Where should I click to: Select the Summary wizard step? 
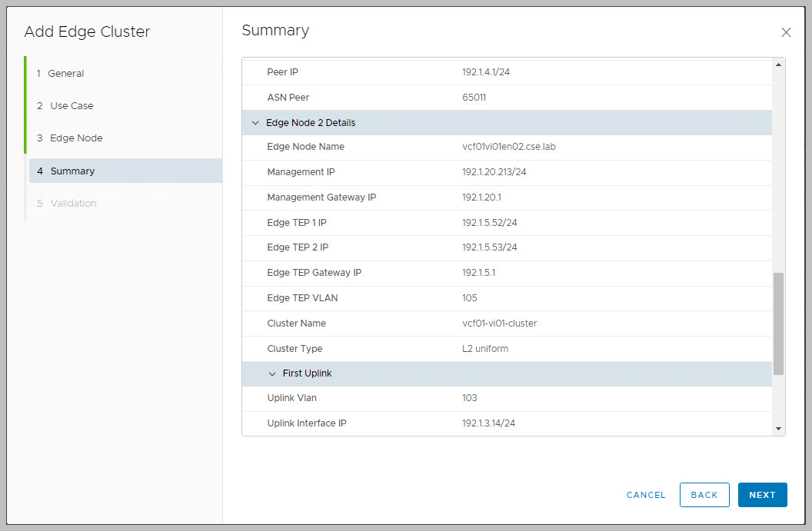(x=72, y=171)
